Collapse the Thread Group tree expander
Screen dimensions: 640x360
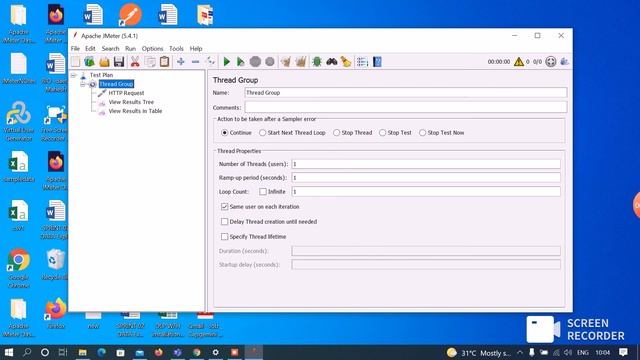coord(83,84)
